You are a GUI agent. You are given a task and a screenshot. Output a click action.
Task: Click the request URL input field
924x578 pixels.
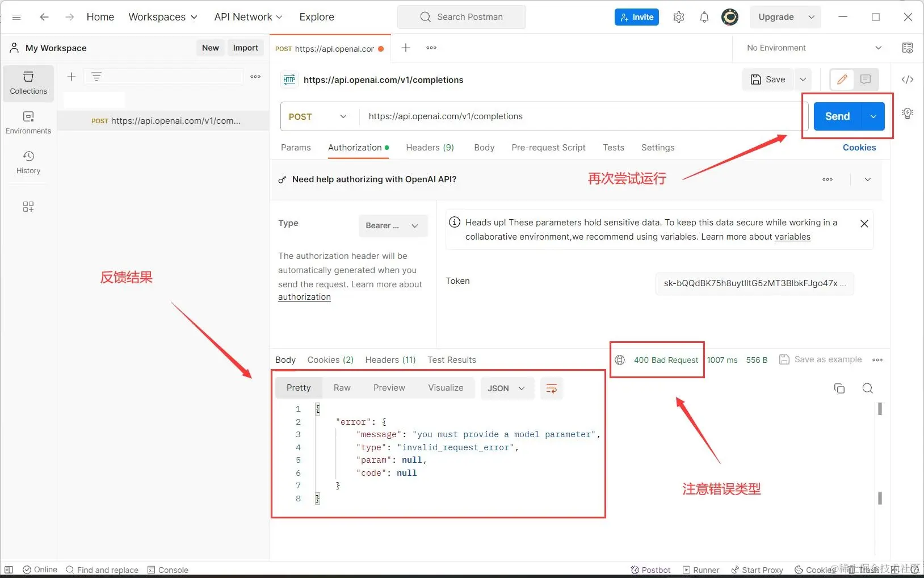[x=568, y=116]
